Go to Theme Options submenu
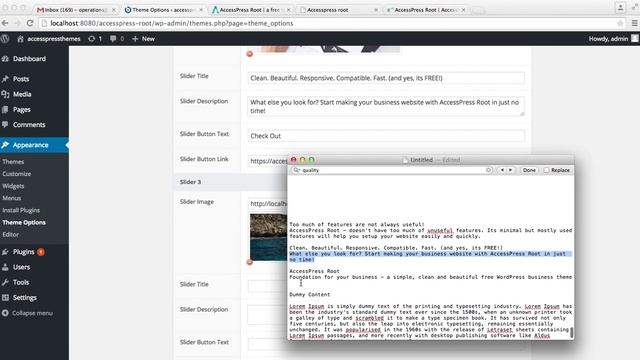This screenshot has height=360, width=640. (24, 222)
